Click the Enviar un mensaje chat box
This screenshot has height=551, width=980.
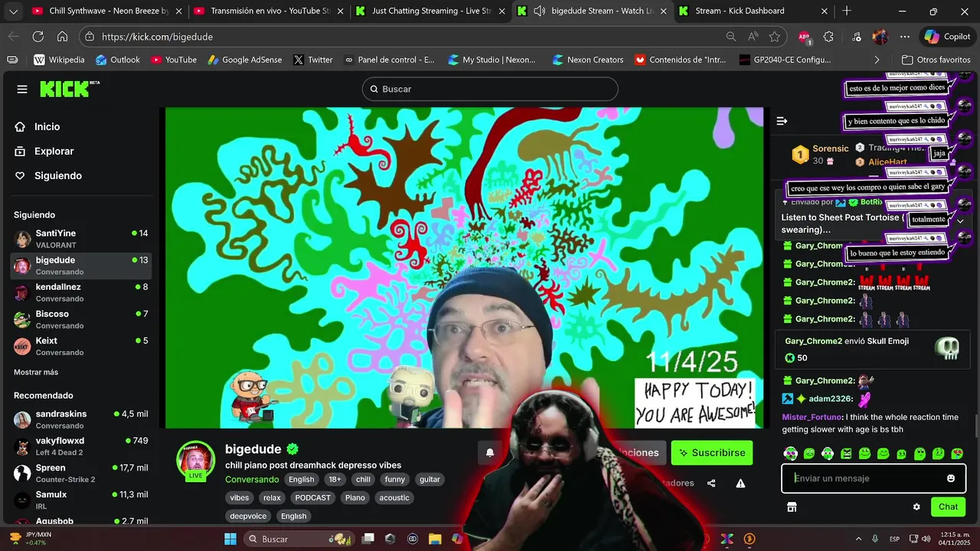click(x=874, y=478)
